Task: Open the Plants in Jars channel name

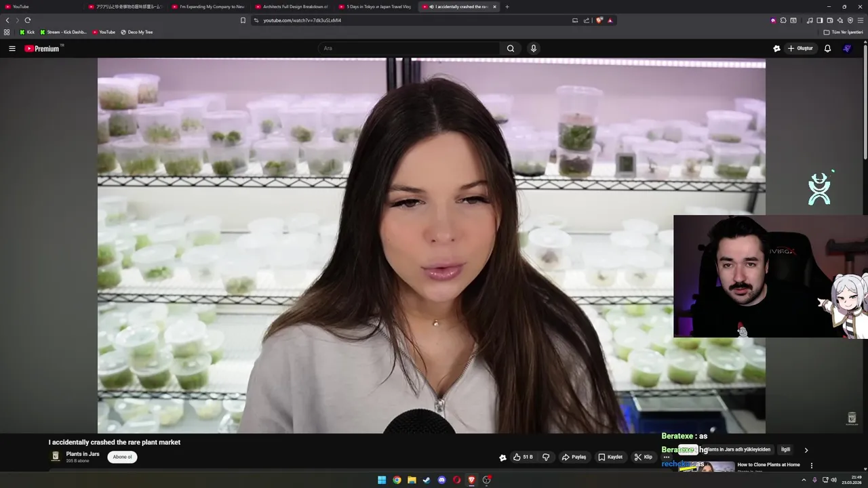Action: coord(83,453)
